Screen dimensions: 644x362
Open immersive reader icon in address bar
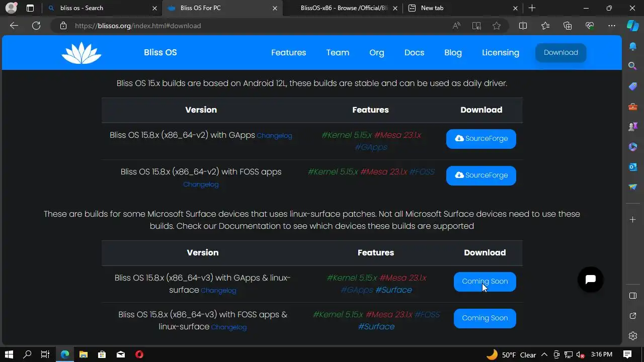point(476,26)
